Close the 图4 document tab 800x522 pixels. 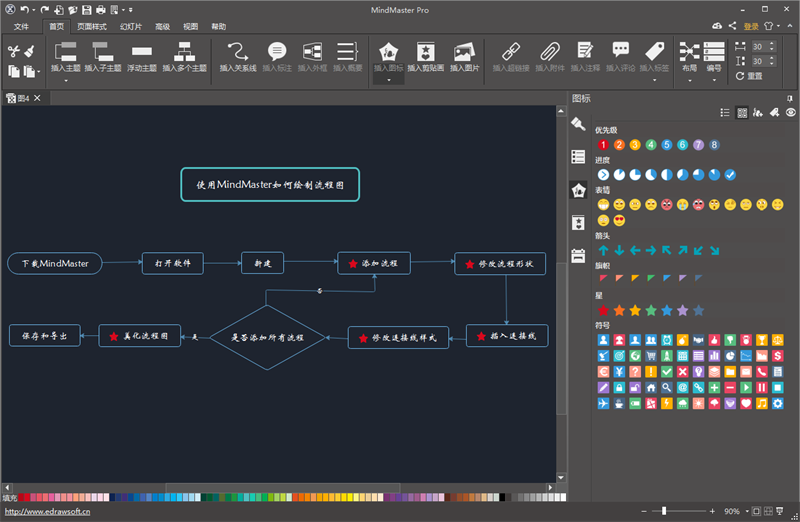(x=37, y=98)
